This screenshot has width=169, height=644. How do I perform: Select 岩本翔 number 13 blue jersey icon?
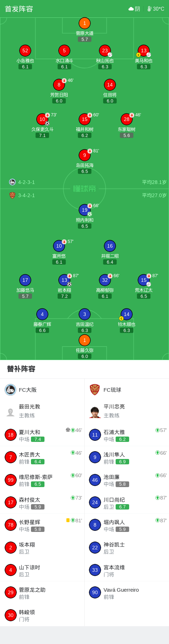[x=64, y=280]
